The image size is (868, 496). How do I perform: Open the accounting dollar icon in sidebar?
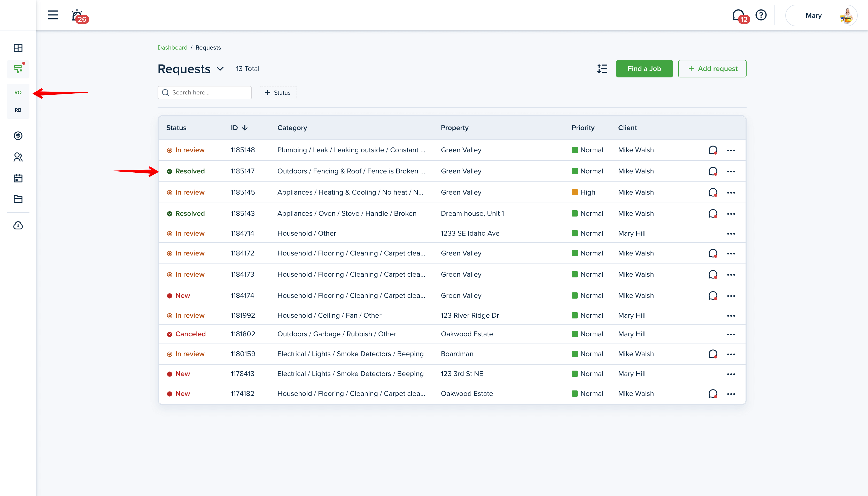(x=18, y=135)
